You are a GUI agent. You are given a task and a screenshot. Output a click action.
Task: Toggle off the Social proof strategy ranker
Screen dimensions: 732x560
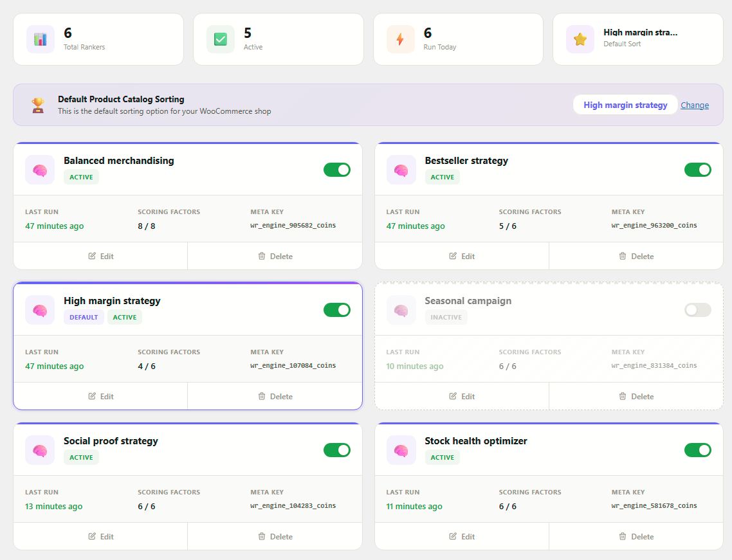tap(336, 450)
